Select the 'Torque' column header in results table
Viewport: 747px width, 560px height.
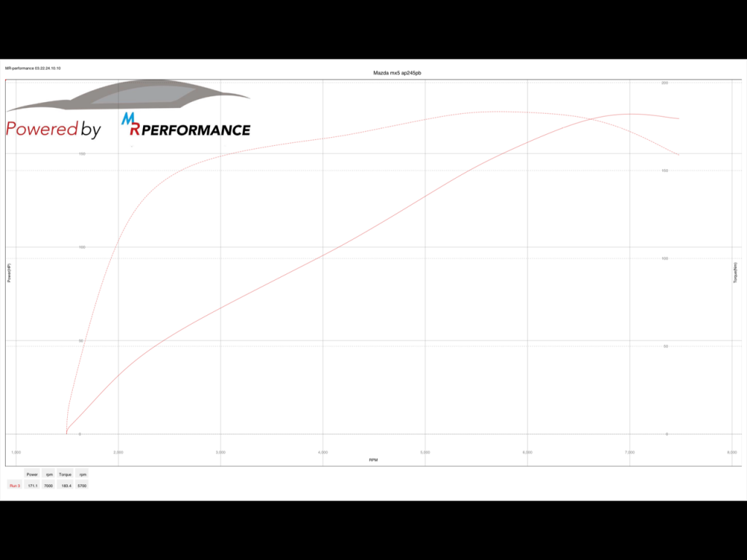[65, 474]
